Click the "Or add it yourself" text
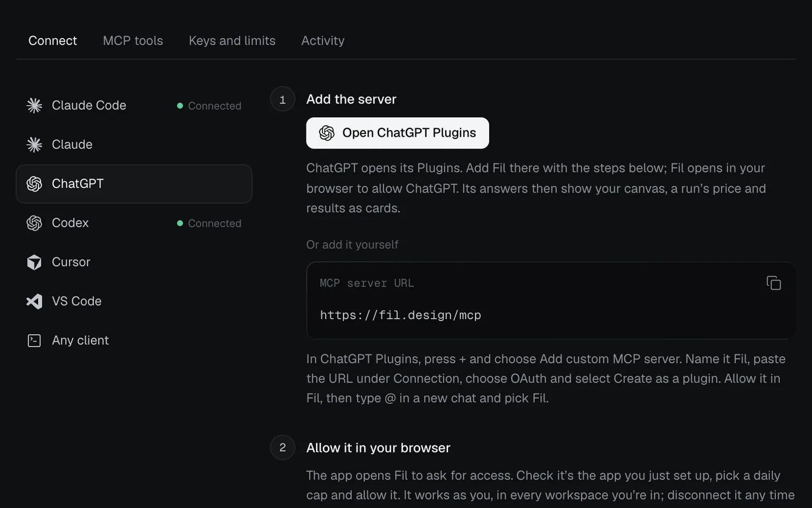The width and height of the screenshot is (812, 508). (352, 245)
